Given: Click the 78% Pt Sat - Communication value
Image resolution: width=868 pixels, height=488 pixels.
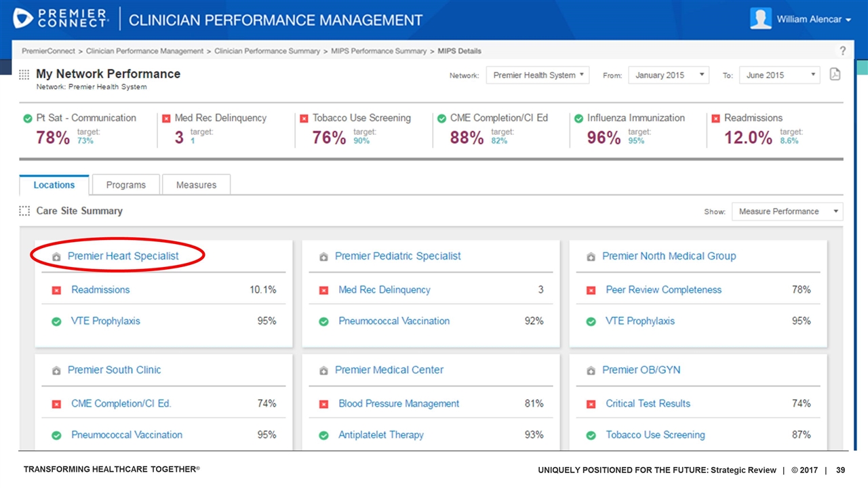Looking at the screenshot, I should coord(53,138).
